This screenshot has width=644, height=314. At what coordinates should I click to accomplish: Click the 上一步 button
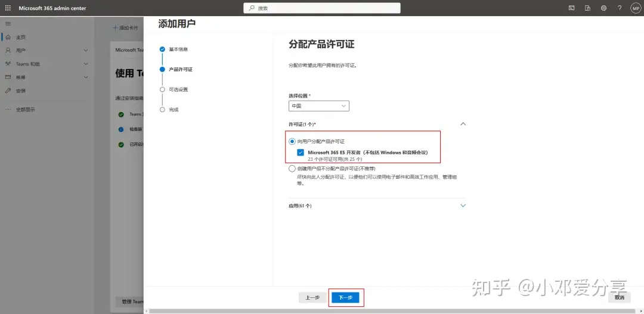[x=312, y=297]
